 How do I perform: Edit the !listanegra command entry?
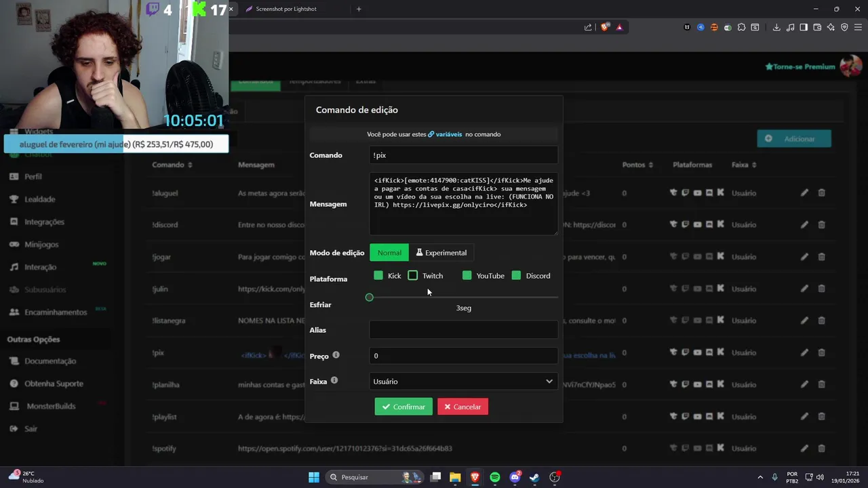804,321
